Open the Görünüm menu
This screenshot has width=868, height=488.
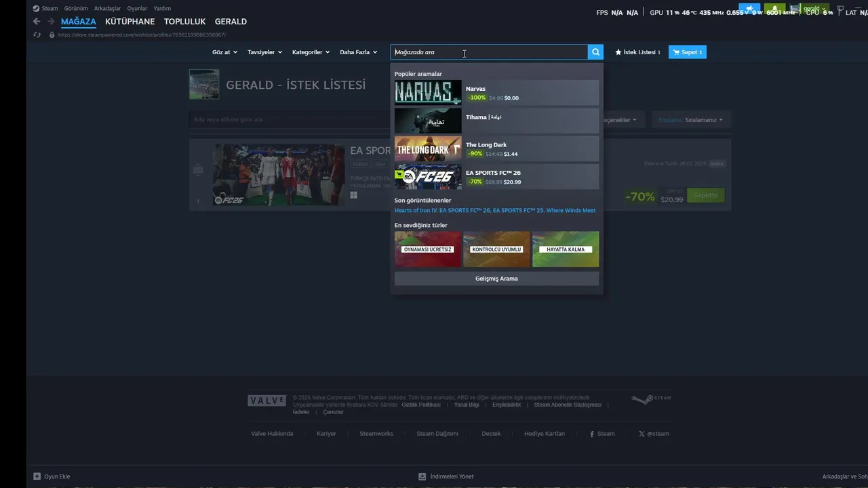pyautogui.click(x=76, y=9)
